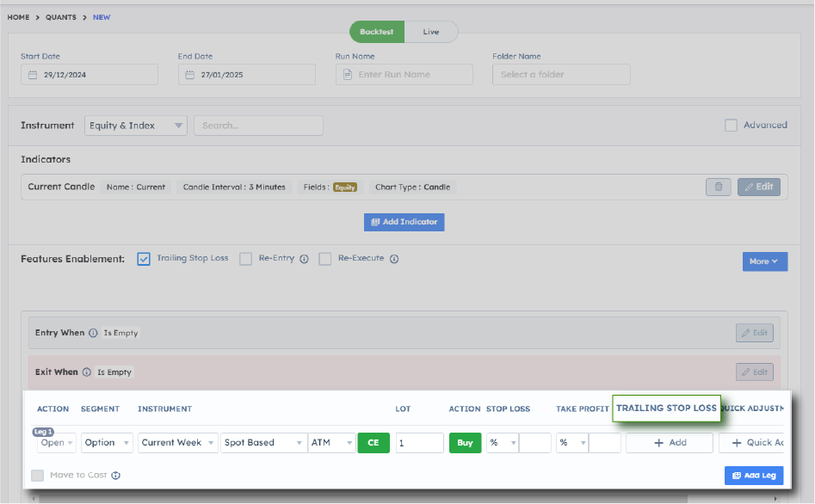Click the info icon beside Move to Cost
Screen dimensions: 815x504
115,475
